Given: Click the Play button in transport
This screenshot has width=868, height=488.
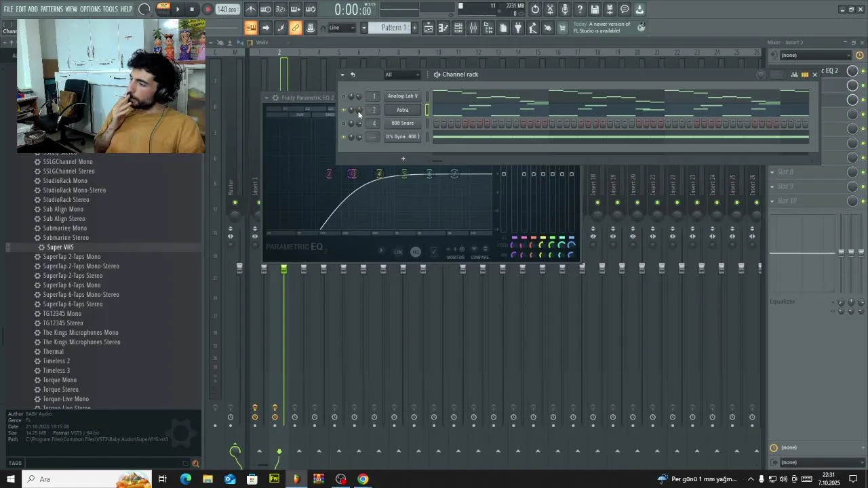Looking at the screenshot, I should pos(178,9).
